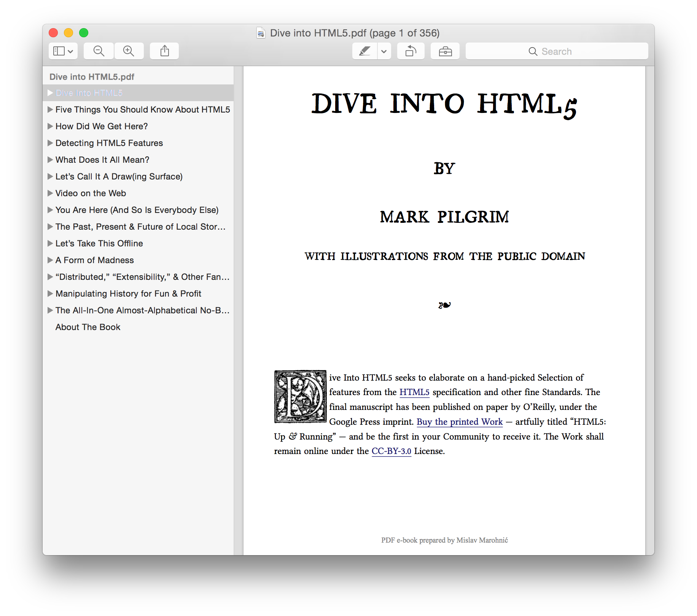Screen dimensions: 697x616
Task: Go to Let's Take This Offline section
Action: [x=99, y=243]
